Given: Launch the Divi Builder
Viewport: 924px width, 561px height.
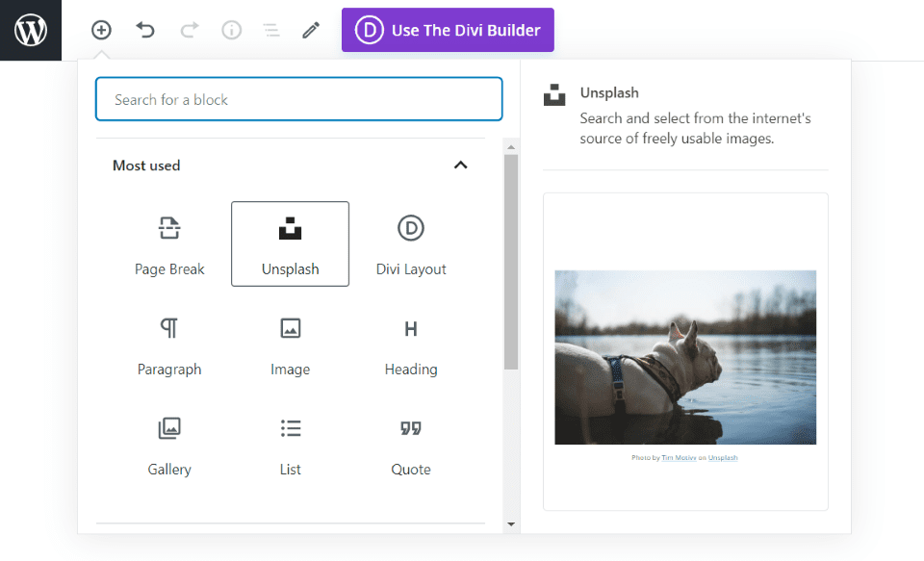Looking at the screenshot, I should (447, 30).
